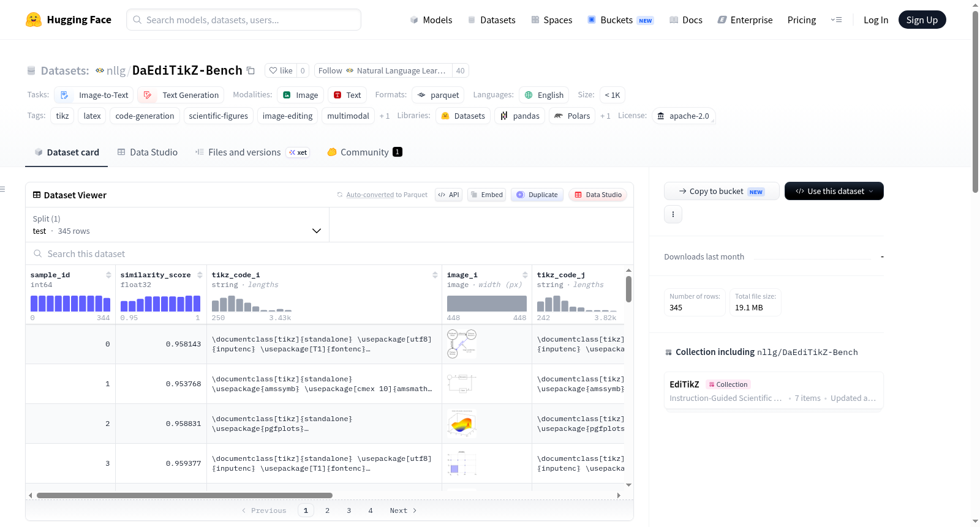
Task: Follow Natural Language Learning organization
Action: (x=383, y=70)
